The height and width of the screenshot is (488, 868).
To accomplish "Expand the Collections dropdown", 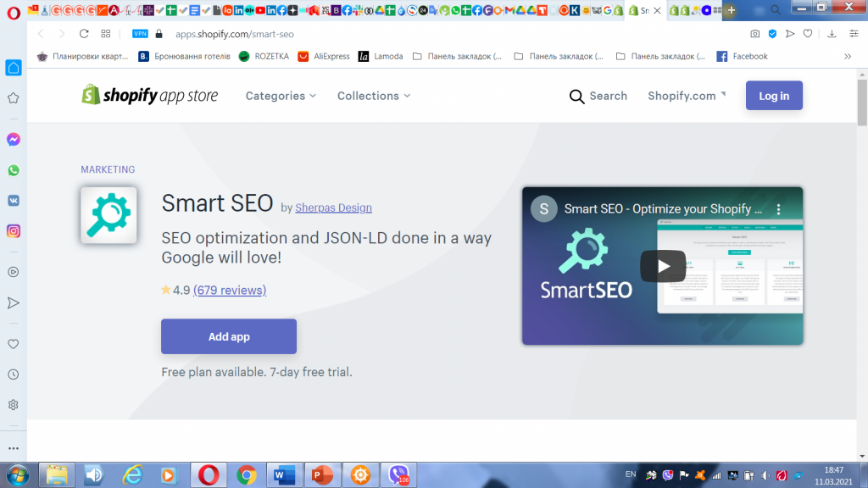I will [x=374, y=96].
